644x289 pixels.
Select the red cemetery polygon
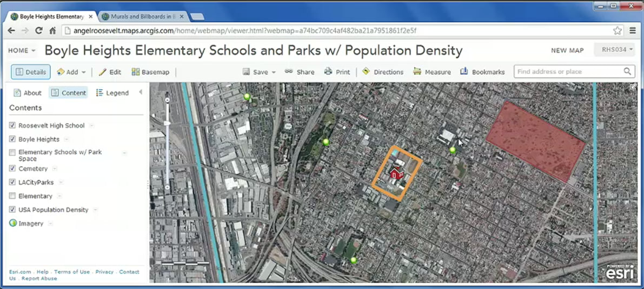tap(535, 141)
